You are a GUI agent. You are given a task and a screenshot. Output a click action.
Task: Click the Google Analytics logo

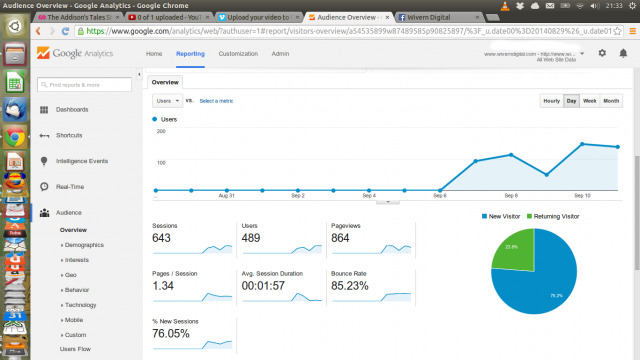click(x=75, y=53)
